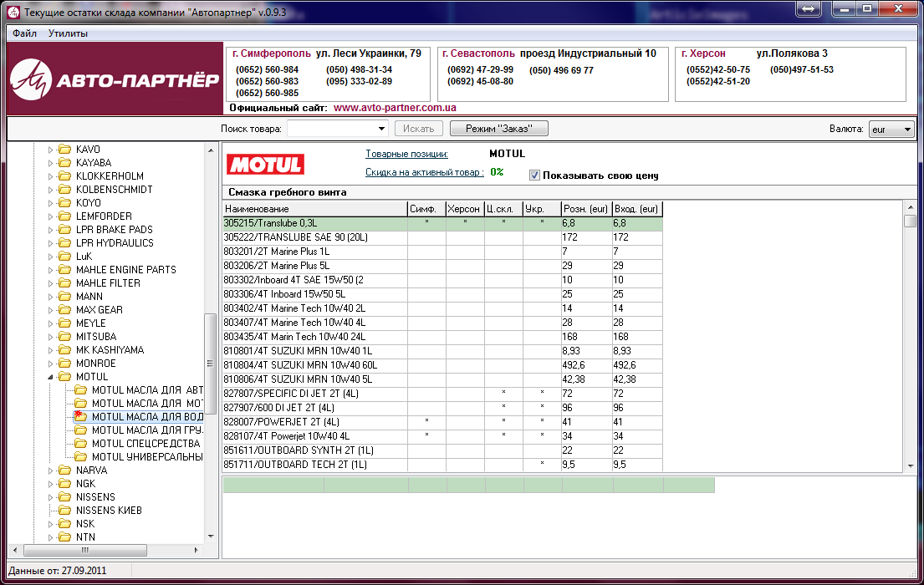Viewport: 924px width, 585px height.
Task: Click the tree panel horizontal scrollbar thumb
Action: click(x=84, y=550)
